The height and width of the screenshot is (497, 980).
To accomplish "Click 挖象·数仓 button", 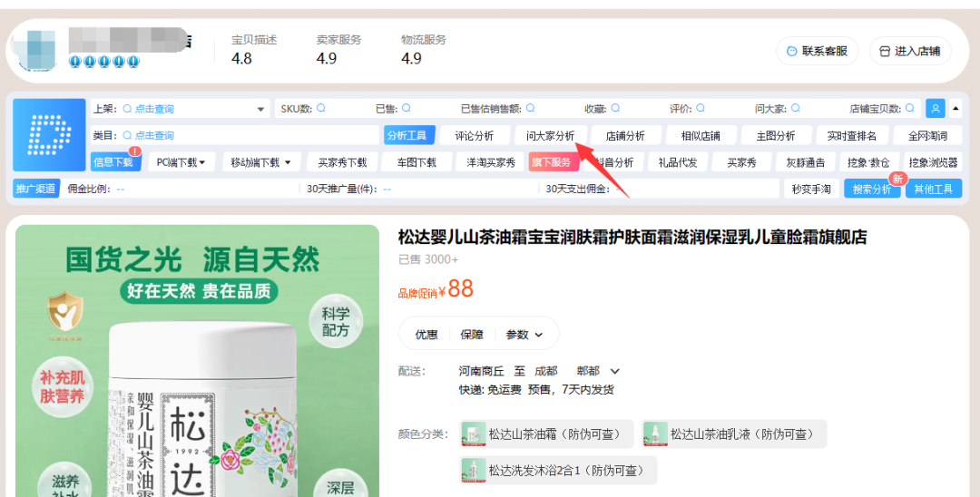I will (869, 162).
